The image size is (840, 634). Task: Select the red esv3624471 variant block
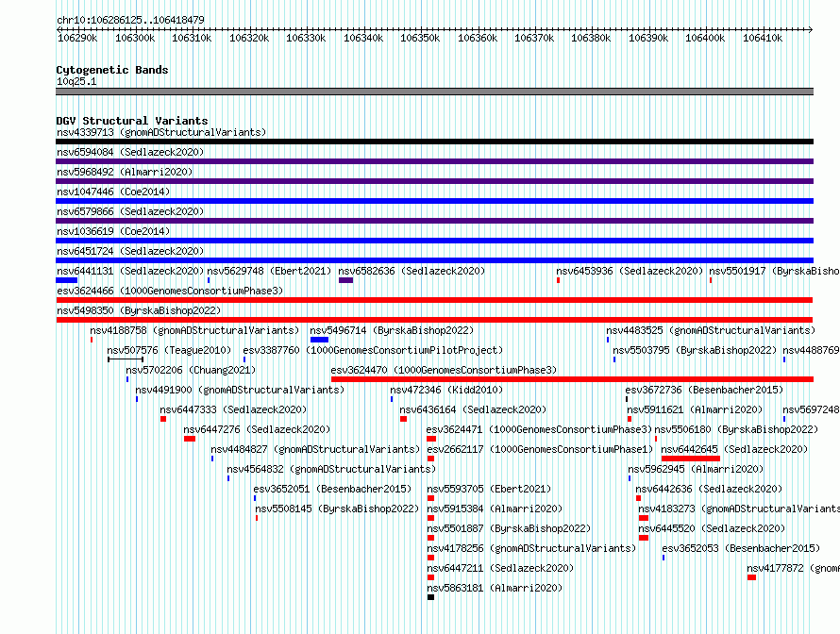431,439
